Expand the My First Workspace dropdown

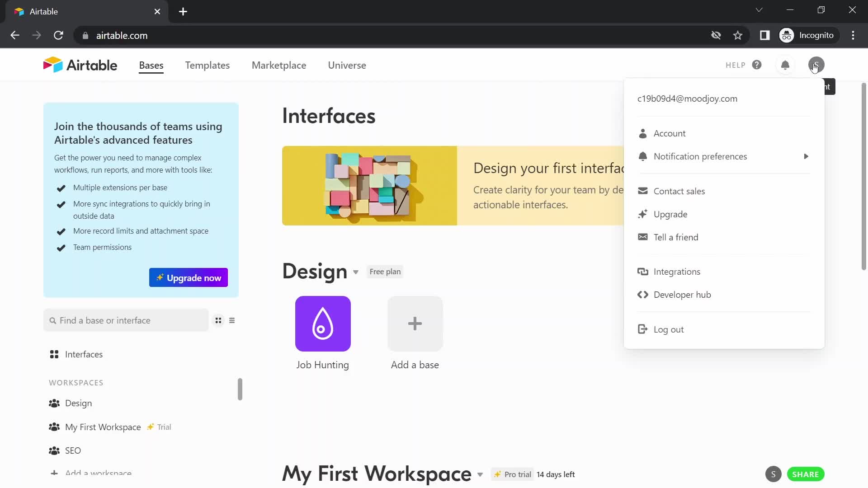pos(481,474)
